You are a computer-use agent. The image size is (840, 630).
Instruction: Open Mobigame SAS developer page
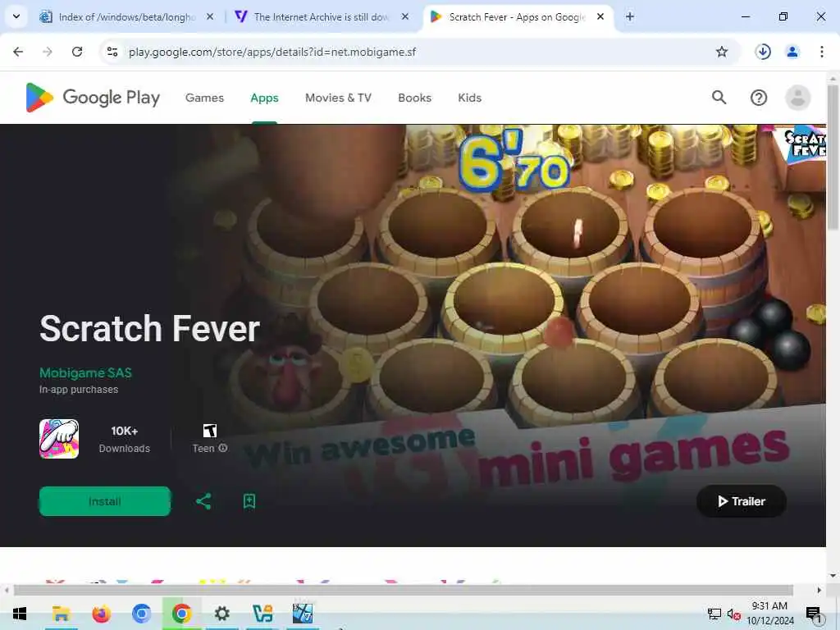point(85,373)
